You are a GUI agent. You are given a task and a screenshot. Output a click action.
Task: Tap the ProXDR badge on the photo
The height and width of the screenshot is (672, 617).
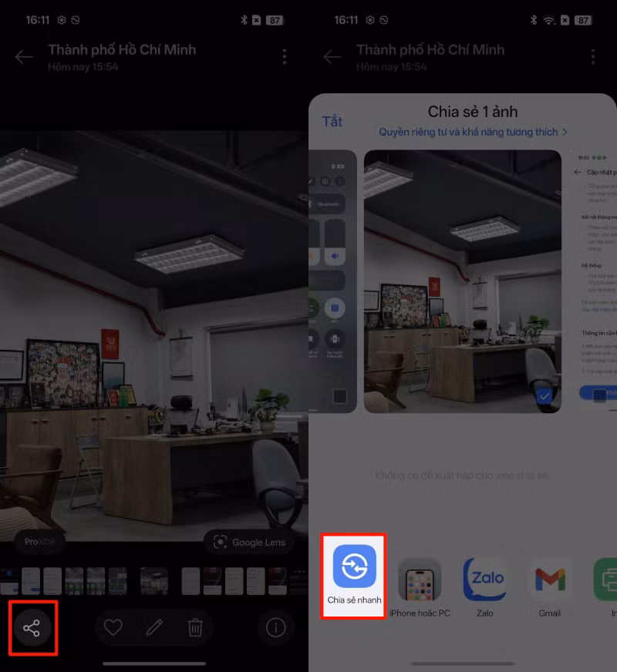pos(42,542)
